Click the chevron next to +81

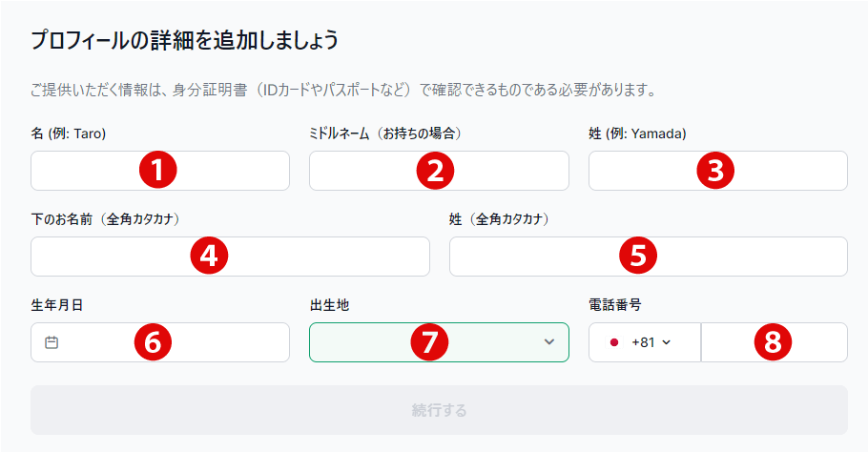[667, 342]
